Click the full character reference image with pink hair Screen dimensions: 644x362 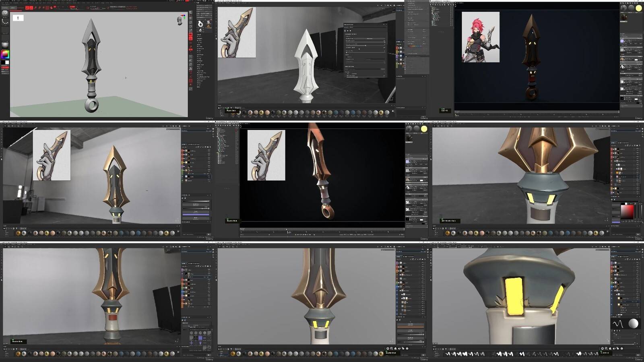tap(480, 37)
